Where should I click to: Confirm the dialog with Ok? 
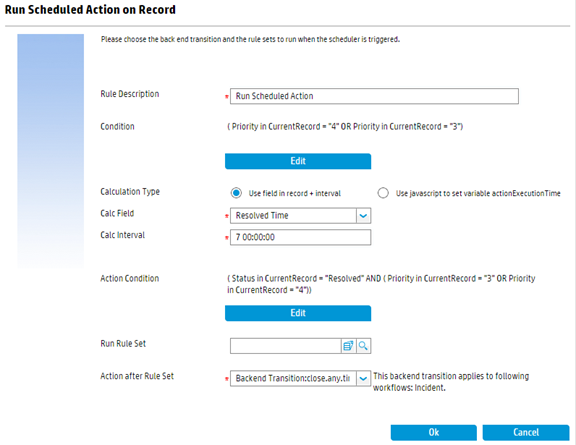tap(433, 433)
